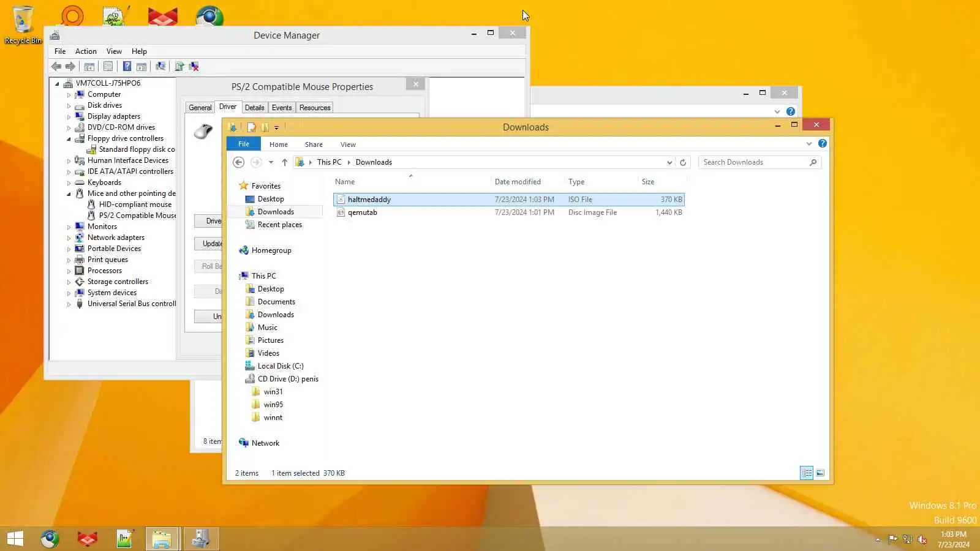The image size is (980, 551).
Task: Click the New Folder icon in Downloads title bar
Action: (265, 127)
